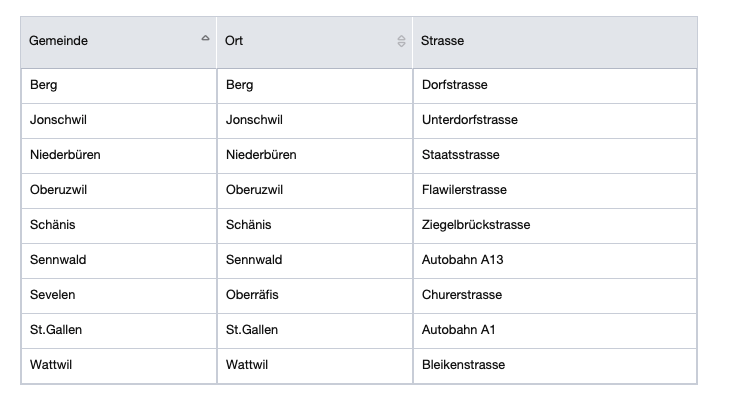
Task: Click Oberuzwil in the Ort column
Action: click(255, 190)
